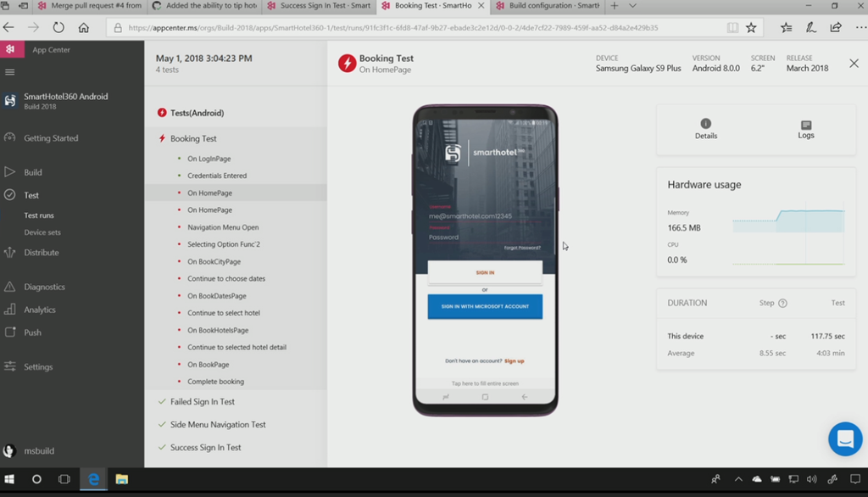Open Settings in the sidebar

[38, 366]
